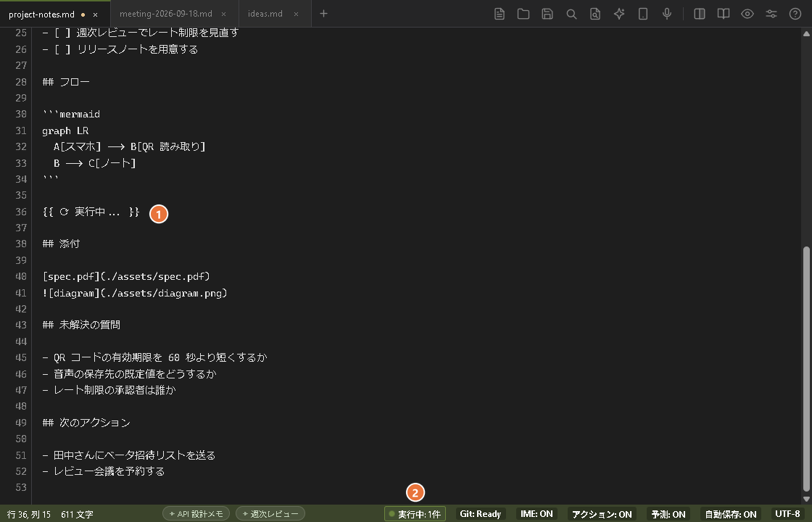
Task: Toggle the IME: ON status
Action: tap(536, 514)
